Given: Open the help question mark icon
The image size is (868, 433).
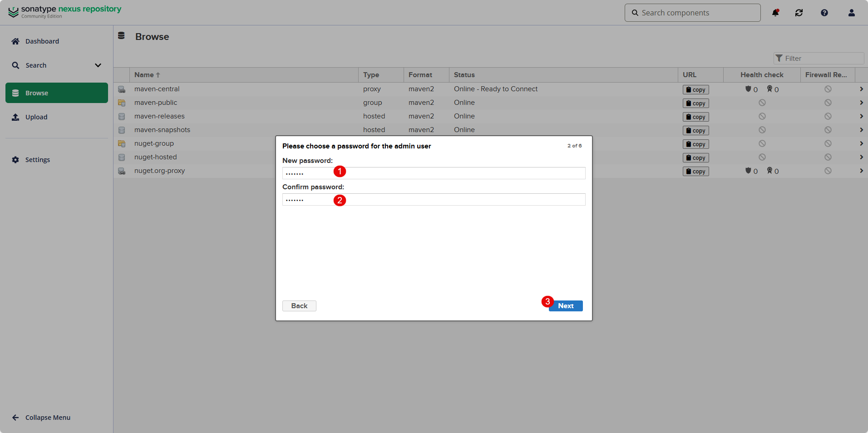Looking at the screenshot, I should pyautogui.click(x=824, y=13).
